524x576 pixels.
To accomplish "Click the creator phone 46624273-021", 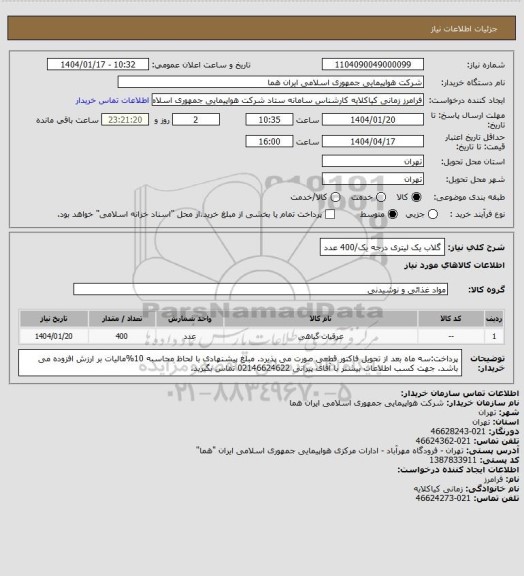I will 443,498.
